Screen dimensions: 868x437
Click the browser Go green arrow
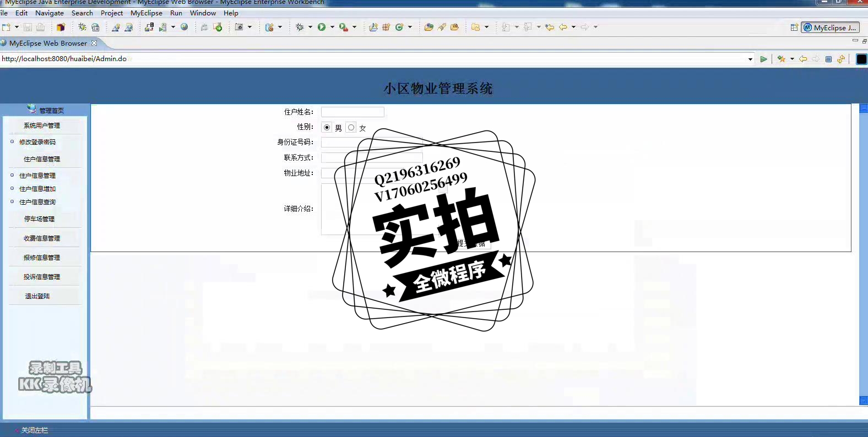(x=763, y=59)
